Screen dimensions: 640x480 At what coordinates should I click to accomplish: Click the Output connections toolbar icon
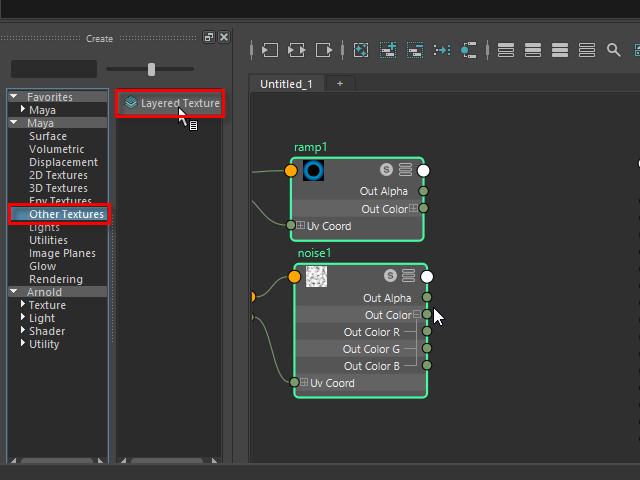click(x=324, y=49)
